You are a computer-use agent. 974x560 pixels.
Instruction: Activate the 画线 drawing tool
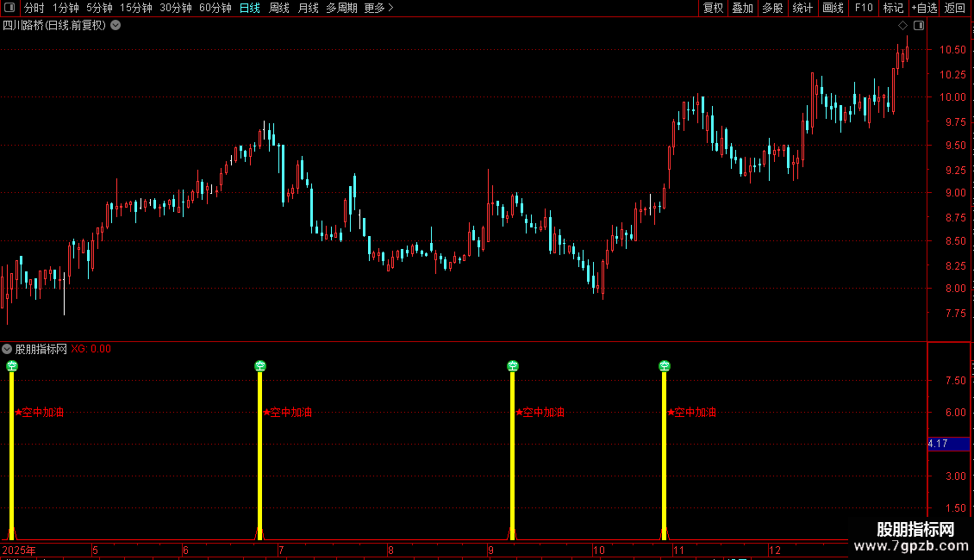(x=833, y=8)
